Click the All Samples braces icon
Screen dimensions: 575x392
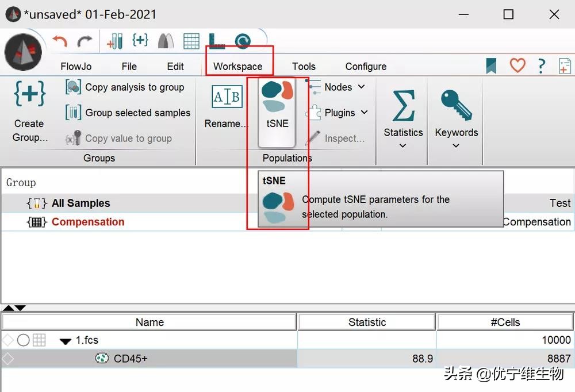37,203
